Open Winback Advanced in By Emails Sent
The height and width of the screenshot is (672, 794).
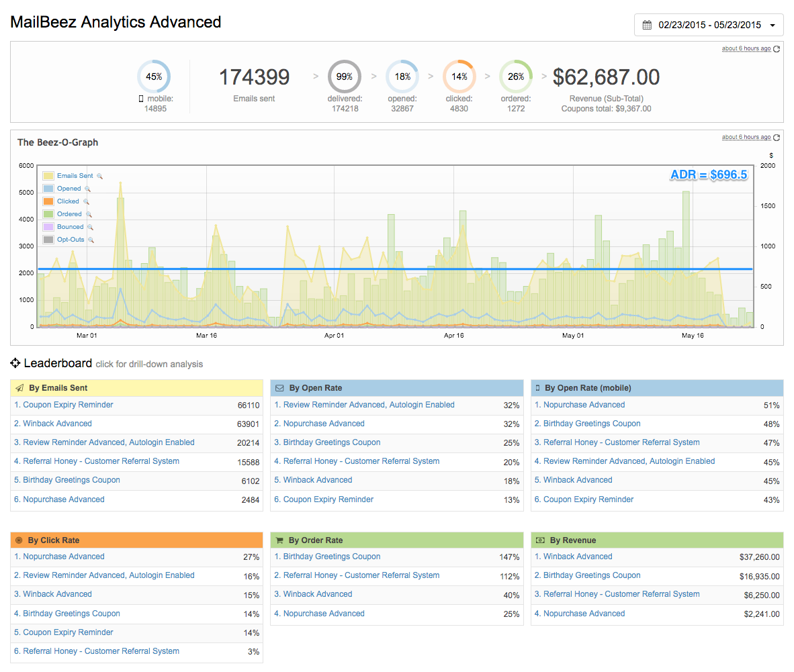pyautogui.click(x=57, y=424)
